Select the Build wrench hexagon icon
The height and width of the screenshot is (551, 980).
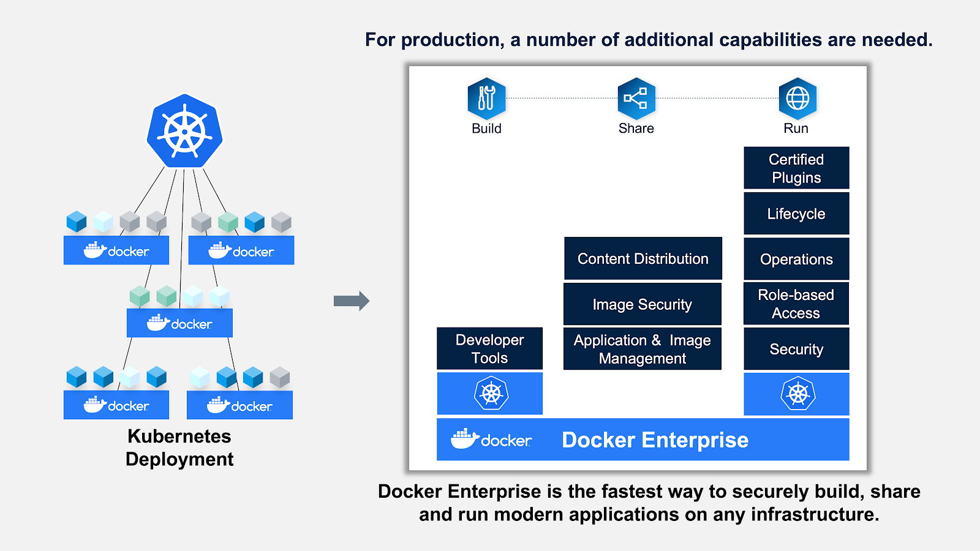[486, 98]
